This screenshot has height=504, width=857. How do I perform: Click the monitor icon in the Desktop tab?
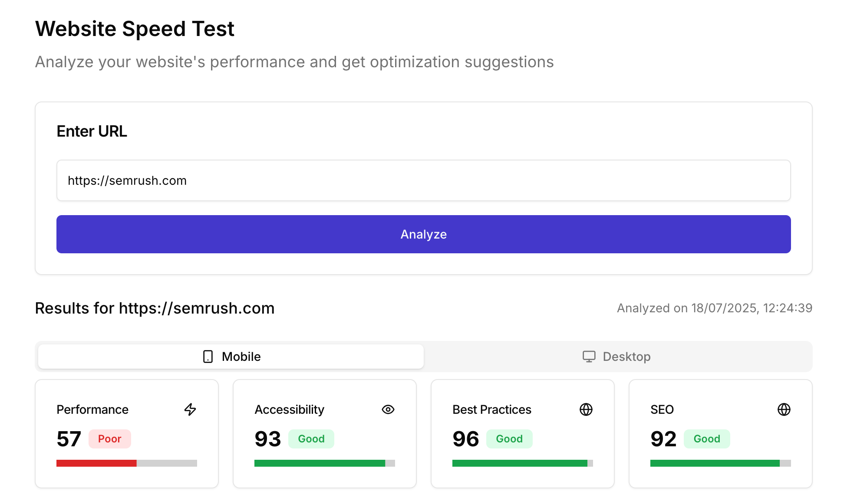(x=589, y=357)
